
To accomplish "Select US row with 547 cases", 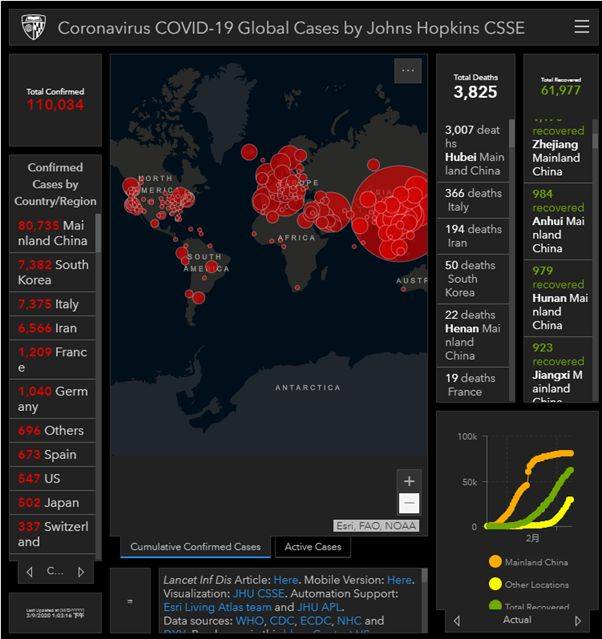I will coord(52,478).
